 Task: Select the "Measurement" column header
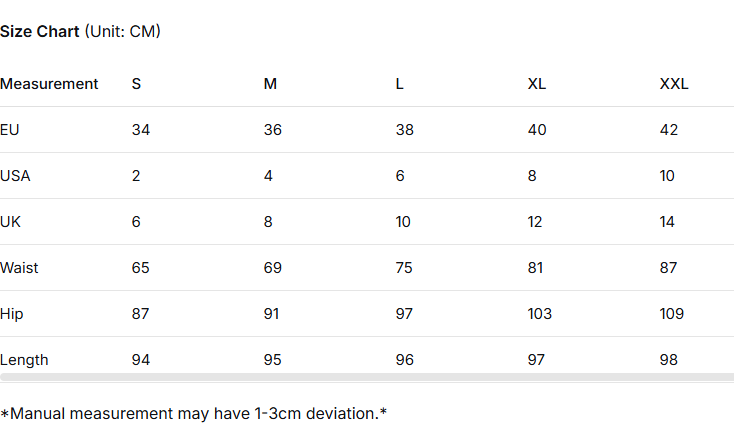click(x=49, y=84)
